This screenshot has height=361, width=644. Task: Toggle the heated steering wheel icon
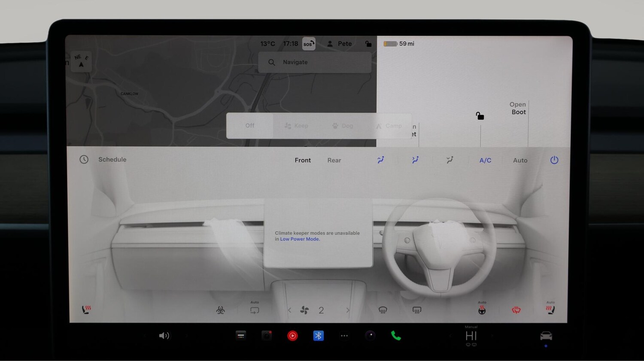pos(482,310)
